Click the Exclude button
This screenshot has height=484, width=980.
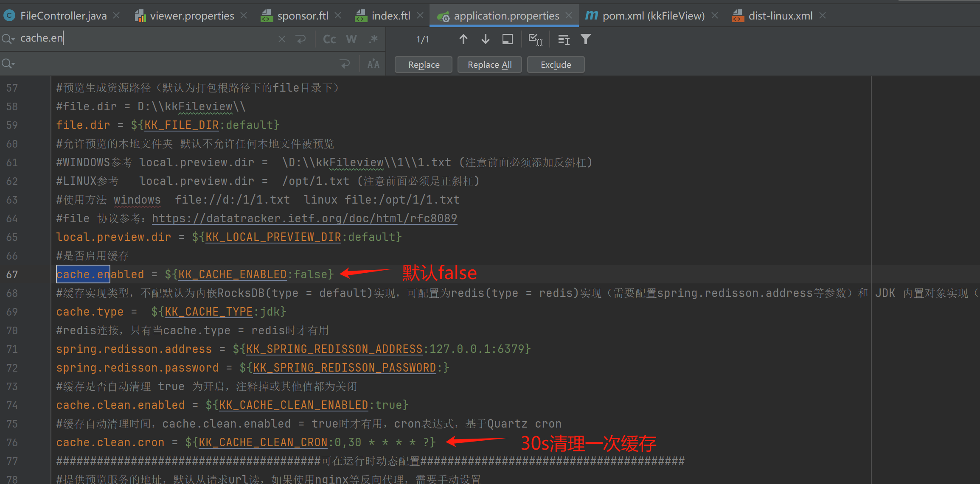pyautogui.click(x=556, y=64)
